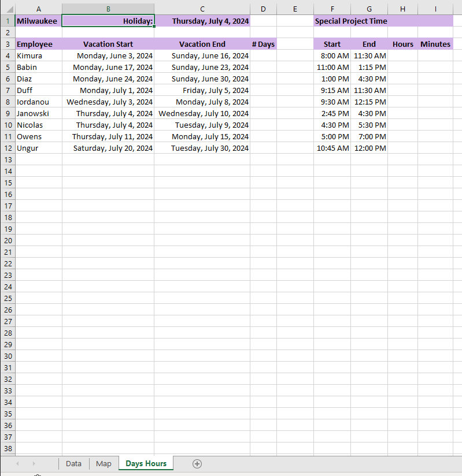Open the Map sheet tab
Image resolution: width=462 pixels, height=476 pixels.
[104, 463]
